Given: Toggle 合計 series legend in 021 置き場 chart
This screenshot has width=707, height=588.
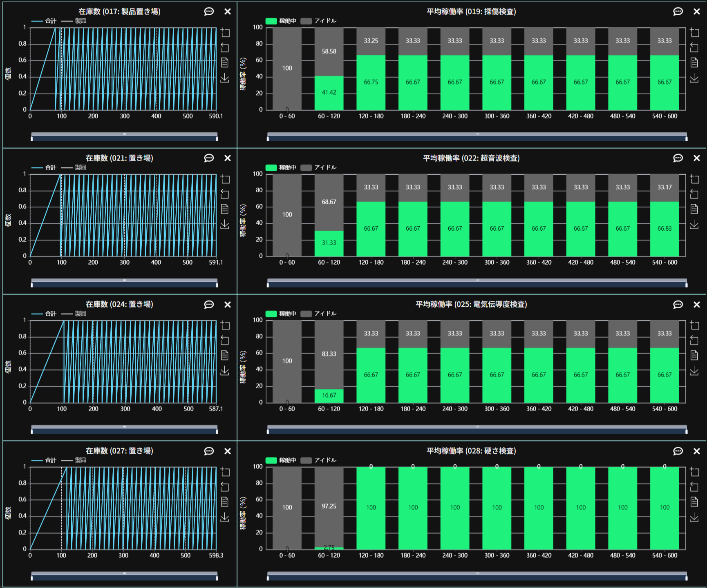Looking at the screenshot, I should [44, 167].
